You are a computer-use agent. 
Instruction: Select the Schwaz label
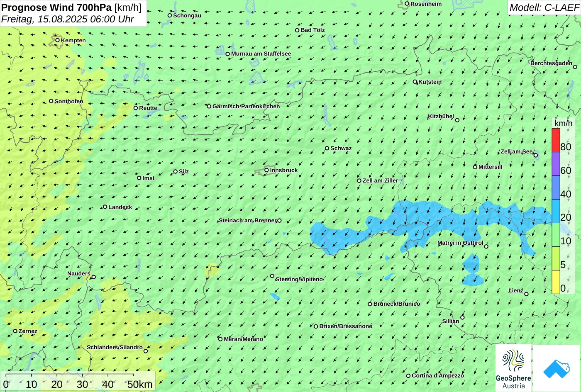tap(341, 148)
